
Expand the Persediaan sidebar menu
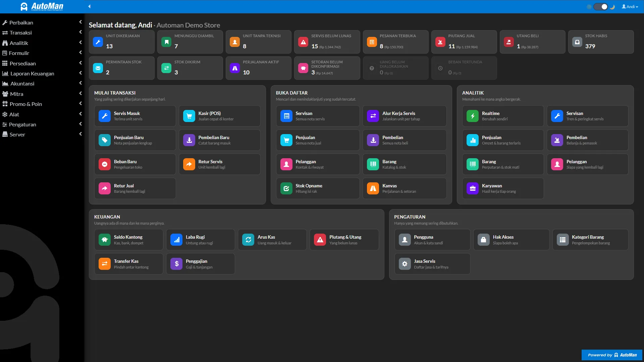[x=42, y=63]
